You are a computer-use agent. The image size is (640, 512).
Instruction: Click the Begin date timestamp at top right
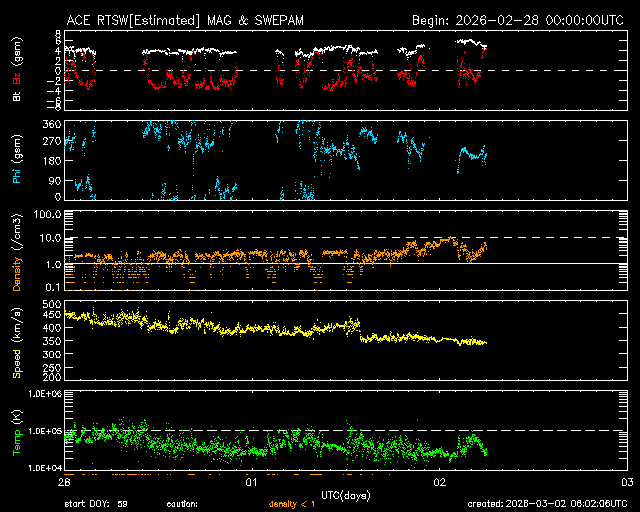pos(519,20)
